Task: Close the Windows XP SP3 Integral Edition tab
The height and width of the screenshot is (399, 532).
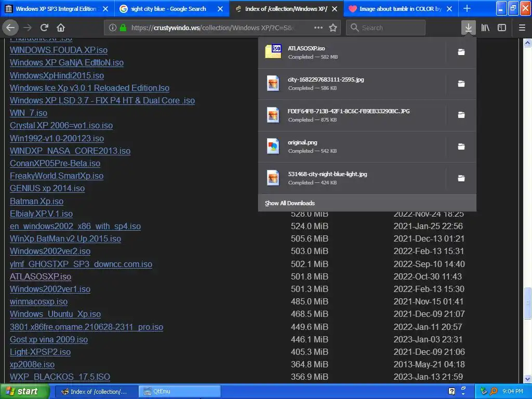Action: [105, 9]
